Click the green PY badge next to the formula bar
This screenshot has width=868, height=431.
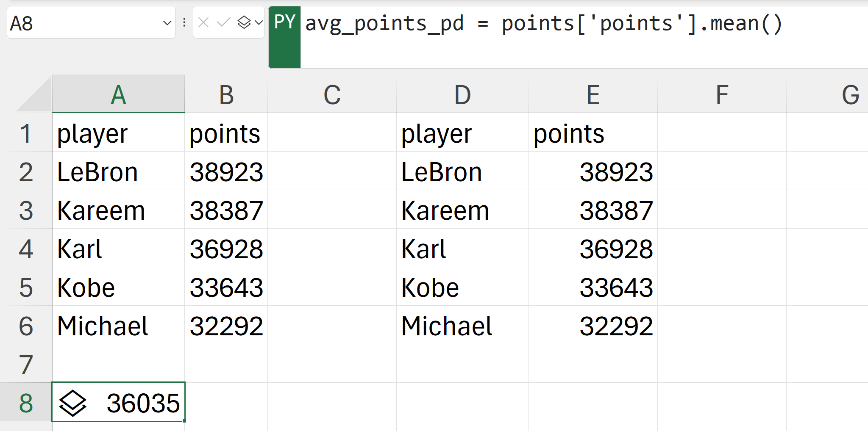284,23
